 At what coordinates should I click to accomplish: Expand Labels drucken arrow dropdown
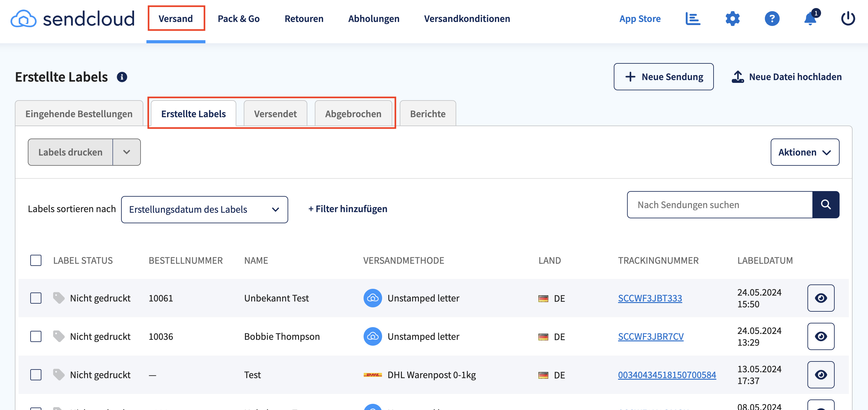(126, 152)
